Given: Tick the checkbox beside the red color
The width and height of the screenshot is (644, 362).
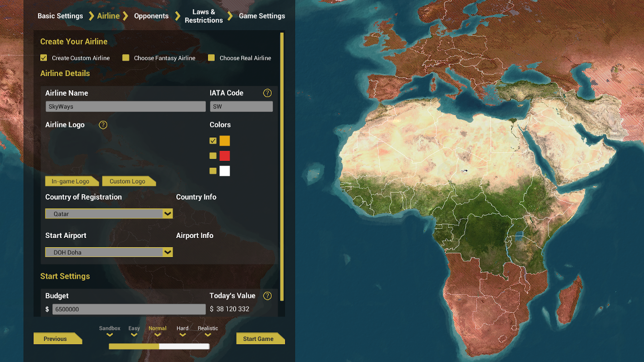Looking at the screenshot, I should [x=213, y=156].
